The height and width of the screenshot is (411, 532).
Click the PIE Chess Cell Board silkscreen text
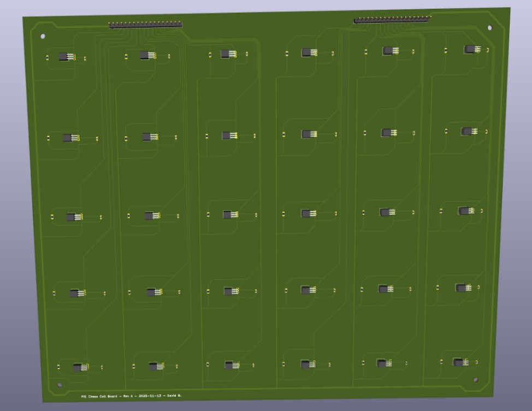(x=131, y=396)
